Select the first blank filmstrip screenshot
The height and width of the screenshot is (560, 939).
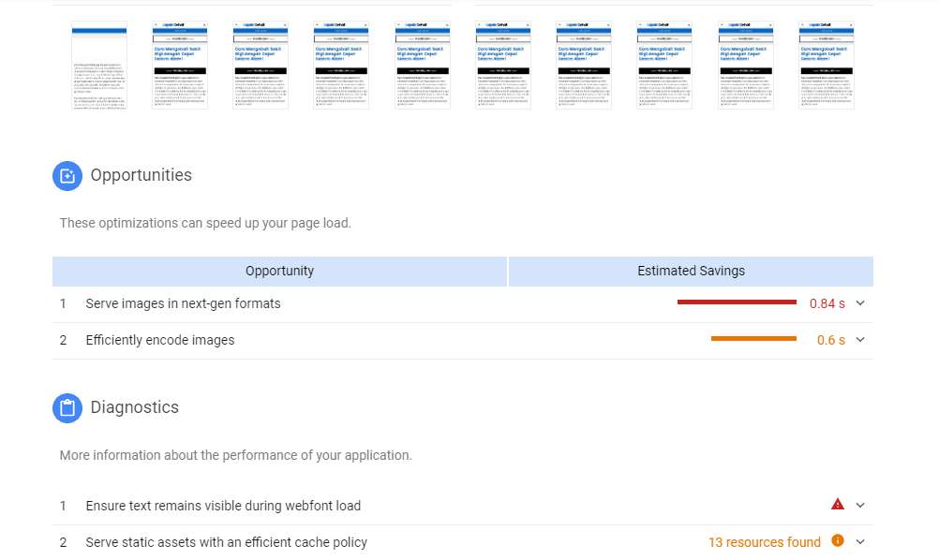[x=99, y=66]
